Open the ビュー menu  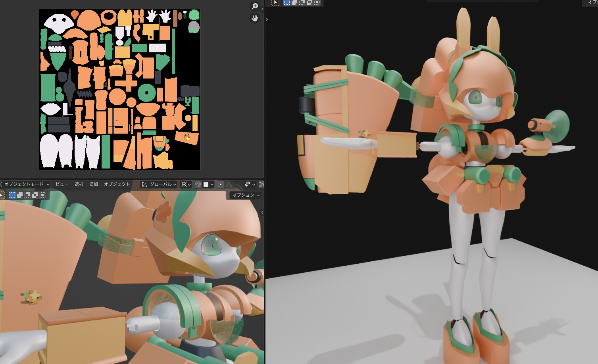(x=62, y=184)
